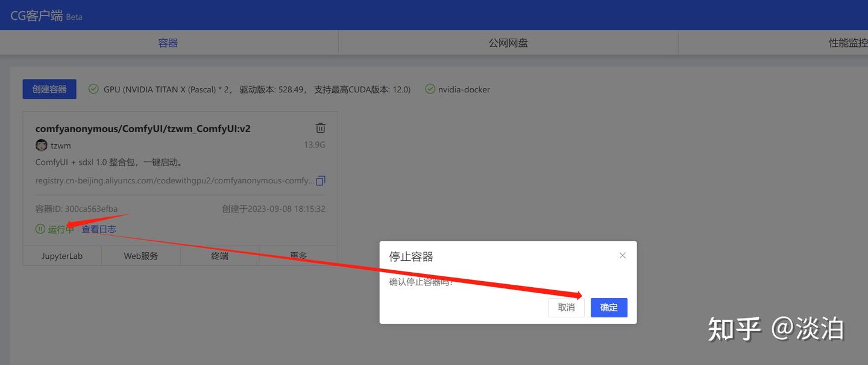This screenshot has height=365, width=868.
Task: Copy the registry address using the copy icon
Action: (321, 180)
